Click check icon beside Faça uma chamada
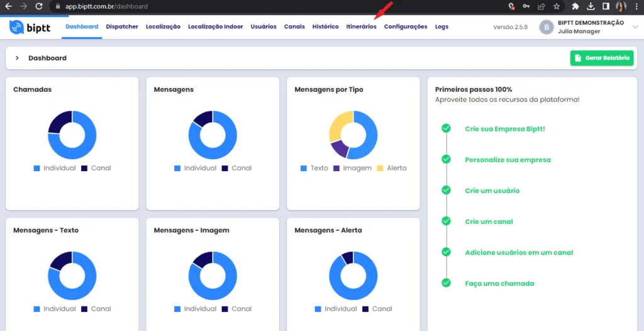The image size is (644, 331). (x=446, y=283)
